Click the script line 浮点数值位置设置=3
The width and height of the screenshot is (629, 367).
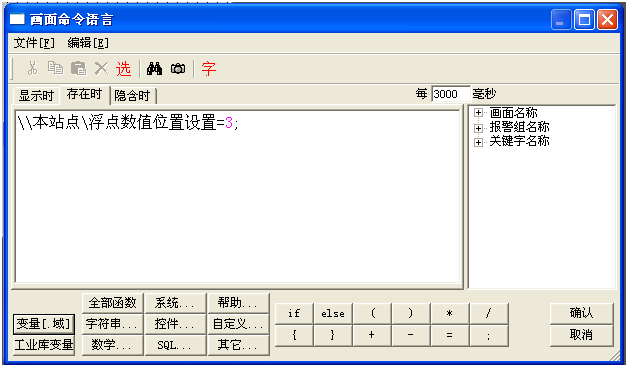(128, 122)
